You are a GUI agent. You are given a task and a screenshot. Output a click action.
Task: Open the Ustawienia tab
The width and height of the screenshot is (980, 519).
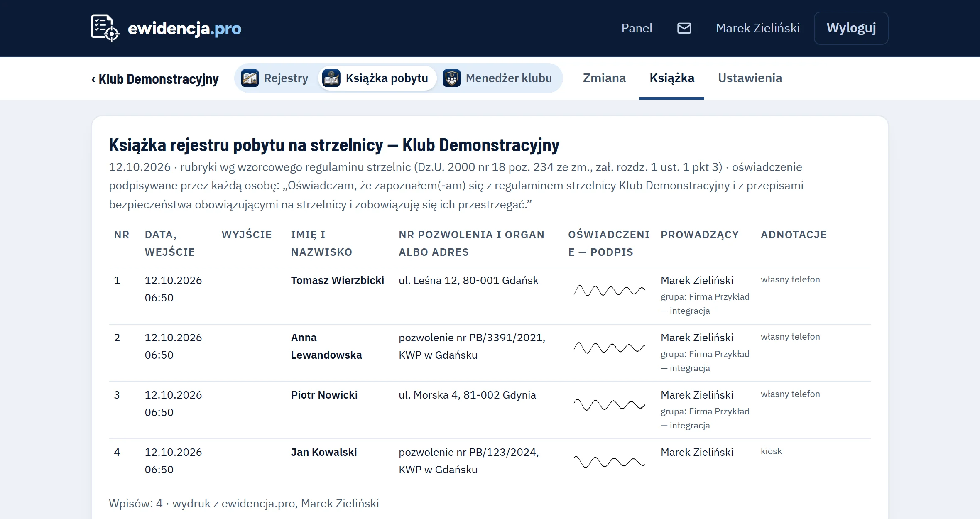pyautogui.click(x=750, y=78)
